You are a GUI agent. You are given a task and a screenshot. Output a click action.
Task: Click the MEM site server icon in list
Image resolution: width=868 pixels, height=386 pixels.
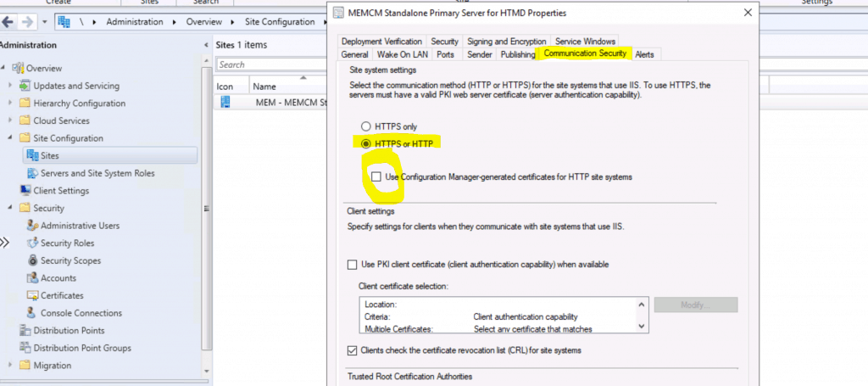coord(225,103)
